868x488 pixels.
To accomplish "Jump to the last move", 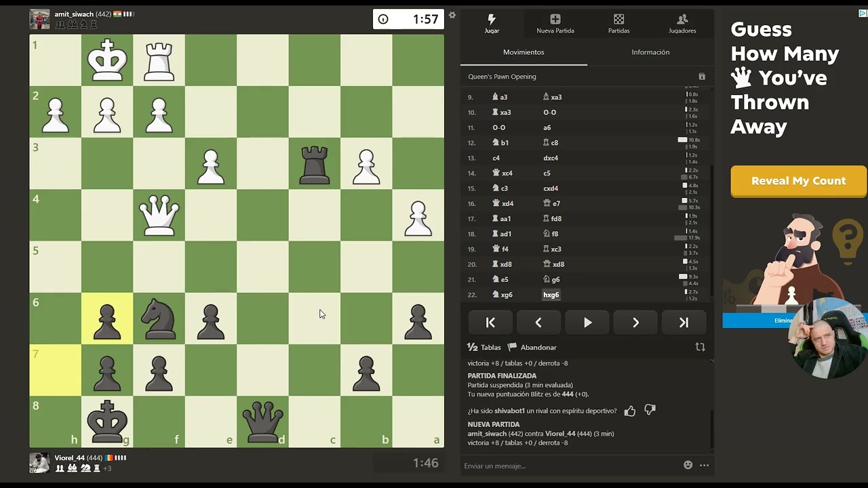I will (x=684, y=323).
